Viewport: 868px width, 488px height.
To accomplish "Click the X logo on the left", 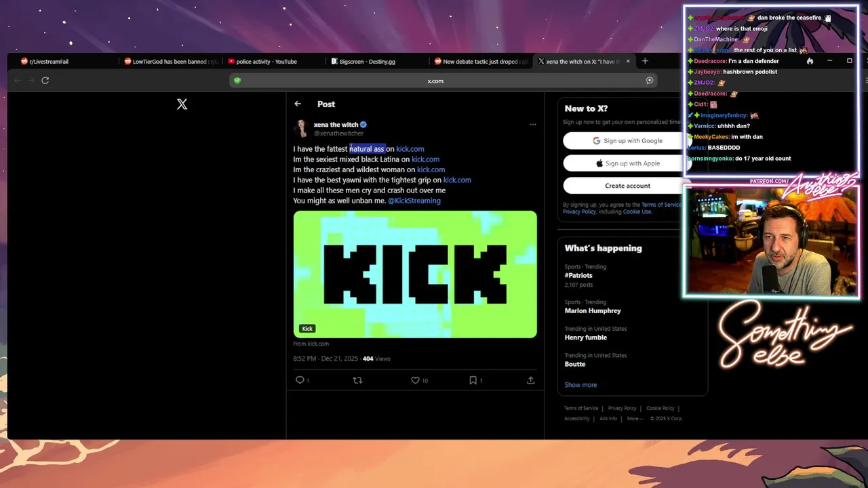I will click(x=182, y=104).
